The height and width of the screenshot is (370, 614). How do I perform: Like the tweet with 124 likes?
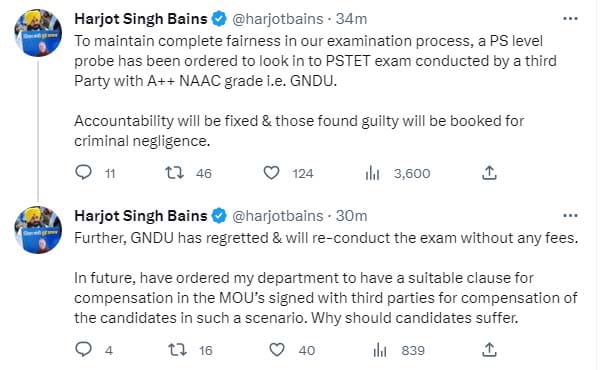coord(271,173)
